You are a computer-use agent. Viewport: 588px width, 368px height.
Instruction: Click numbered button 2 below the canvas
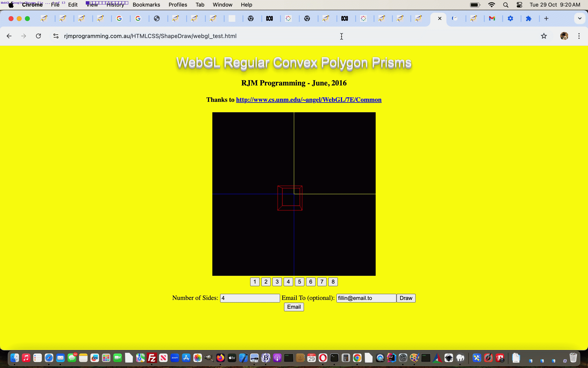click(x=266, y=282)
